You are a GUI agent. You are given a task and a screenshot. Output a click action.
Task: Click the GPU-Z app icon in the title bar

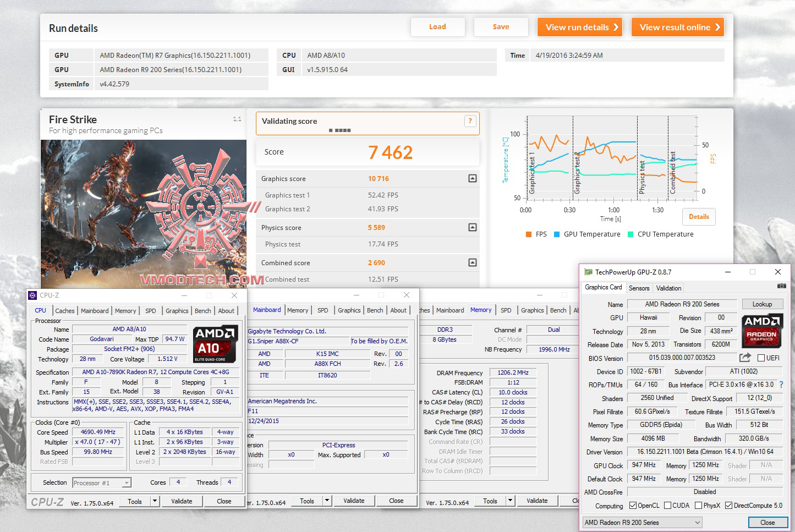pyautogui.click(x=588, y=272)
